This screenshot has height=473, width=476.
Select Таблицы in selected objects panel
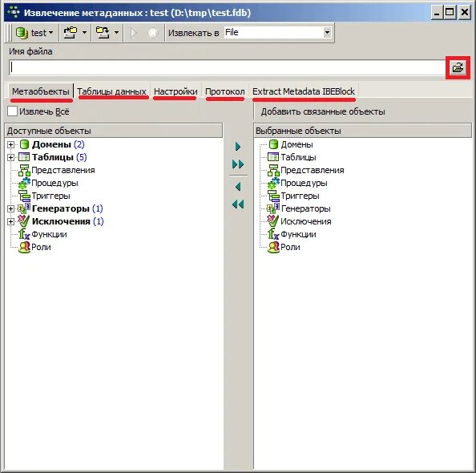pyautogui.click(x=298, y=157)
